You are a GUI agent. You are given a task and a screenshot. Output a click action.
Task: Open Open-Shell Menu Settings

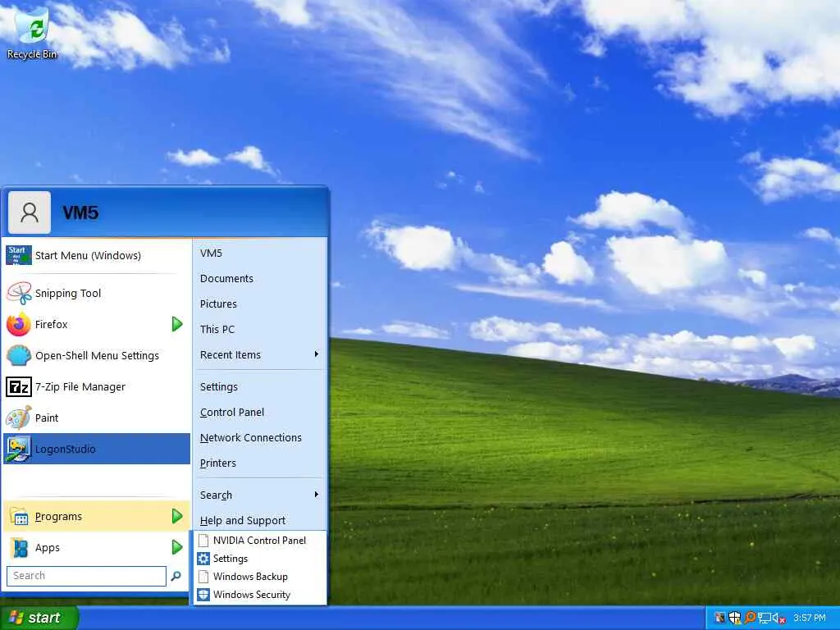pos(97,355)
